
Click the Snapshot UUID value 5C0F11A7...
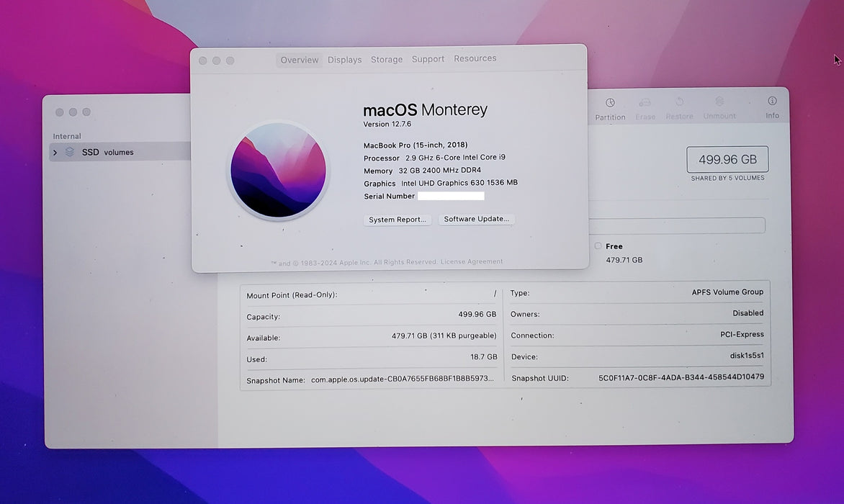681,377
